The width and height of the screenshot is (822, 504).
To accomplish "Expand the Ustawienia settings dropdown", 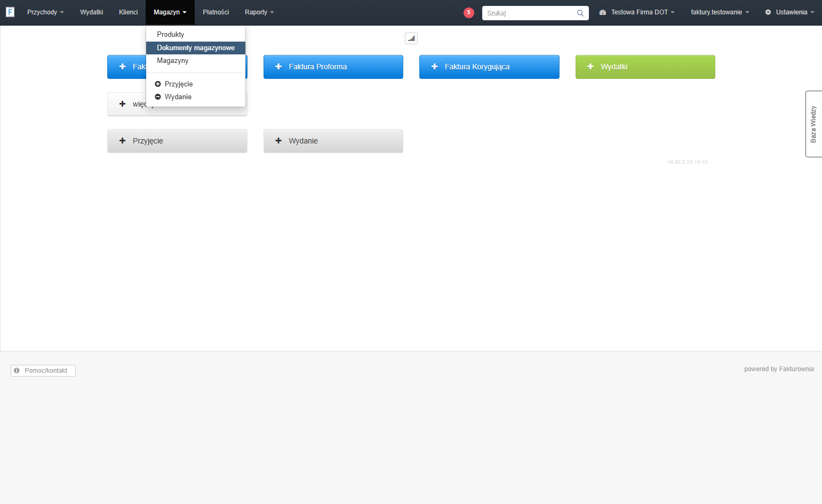I will (789, 12).
